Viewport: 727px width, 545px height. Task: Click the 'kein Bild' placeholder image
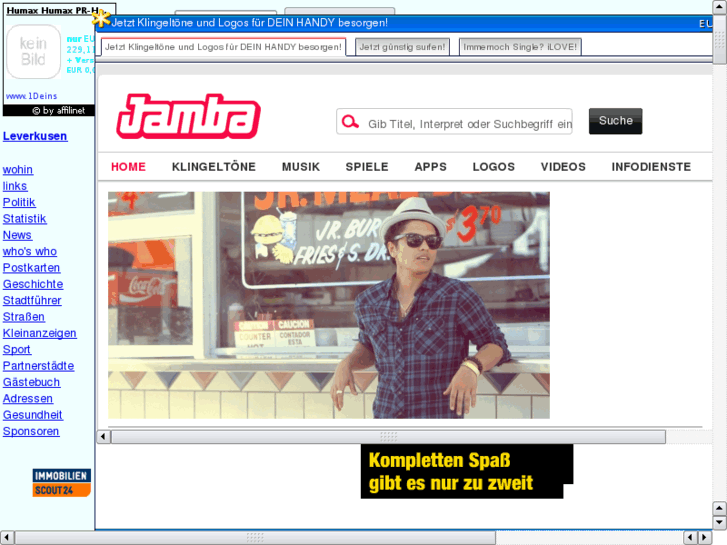(x=33, y=51)
